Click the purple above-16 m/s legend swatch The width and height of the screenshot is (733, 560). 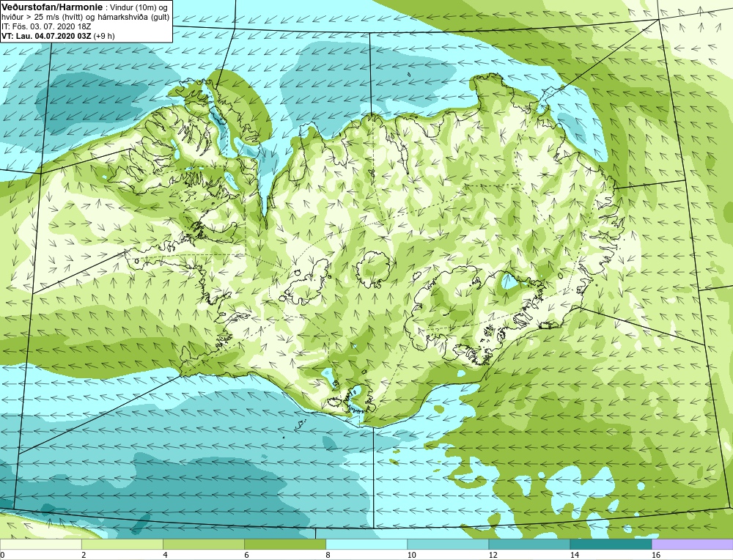click(x=693, y=544)
